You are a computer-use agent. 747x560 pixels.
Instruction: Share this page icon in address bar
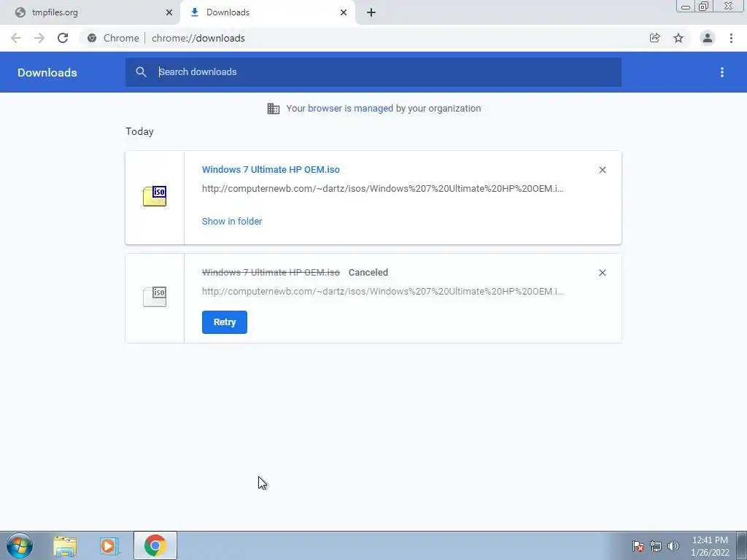[x=654, y=38]
